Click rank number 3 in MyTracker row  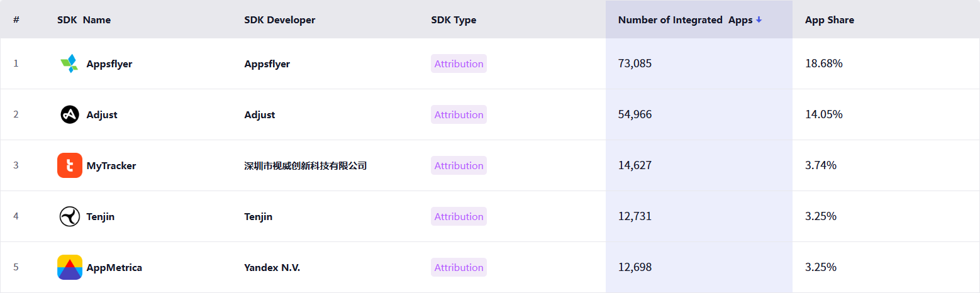[x=16, y=165]
